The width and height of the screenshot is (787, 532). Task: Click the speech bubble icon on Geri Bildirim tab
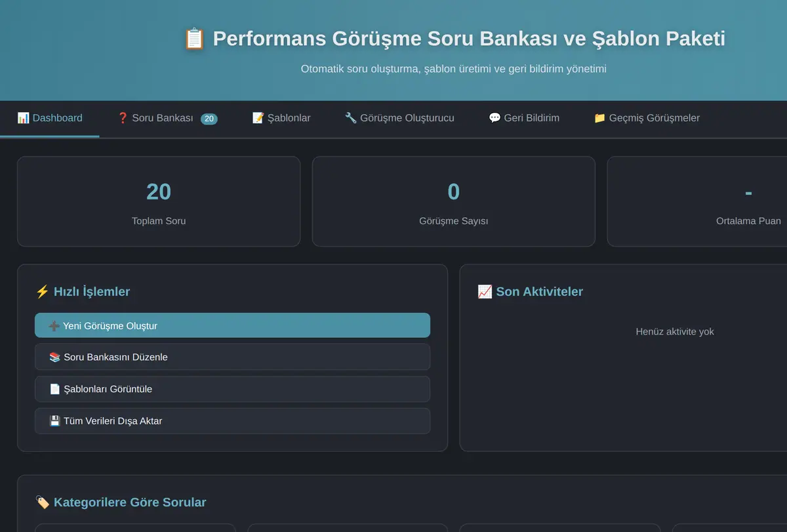494,118
